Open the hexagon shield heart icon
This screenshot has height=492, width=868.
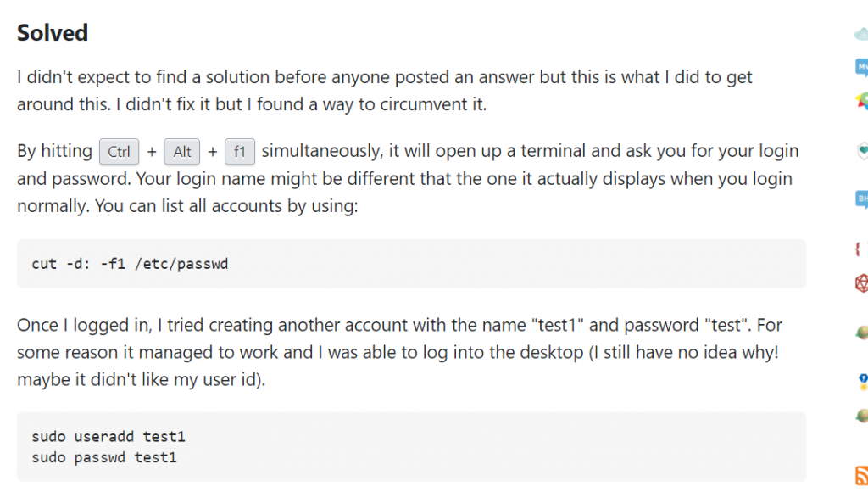point(862,149)
